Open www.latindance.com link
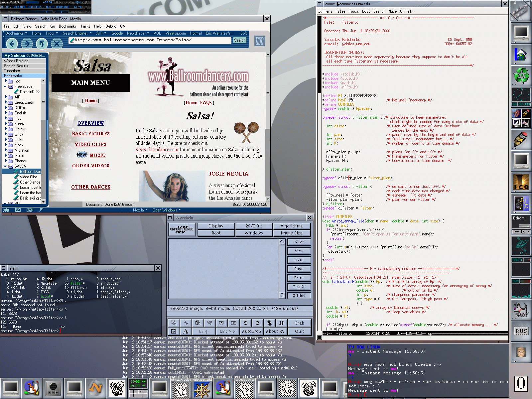The width and height of the screenshot is (532, 399). click(157, 150)
